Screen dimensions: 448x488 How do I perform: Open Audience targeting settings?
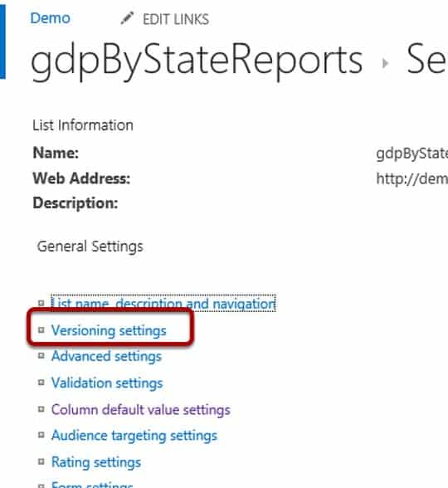click(x=134, y=436)
